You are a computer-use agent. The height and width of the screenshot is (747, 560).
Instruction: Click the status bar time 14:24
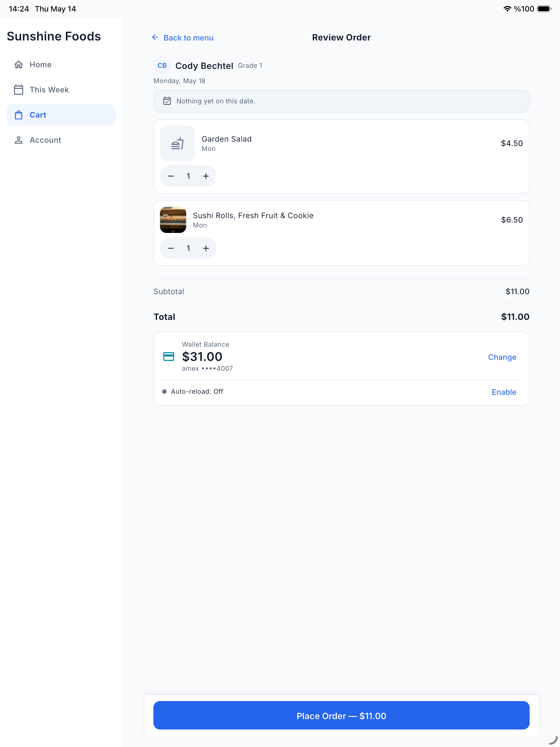(19, 9)
